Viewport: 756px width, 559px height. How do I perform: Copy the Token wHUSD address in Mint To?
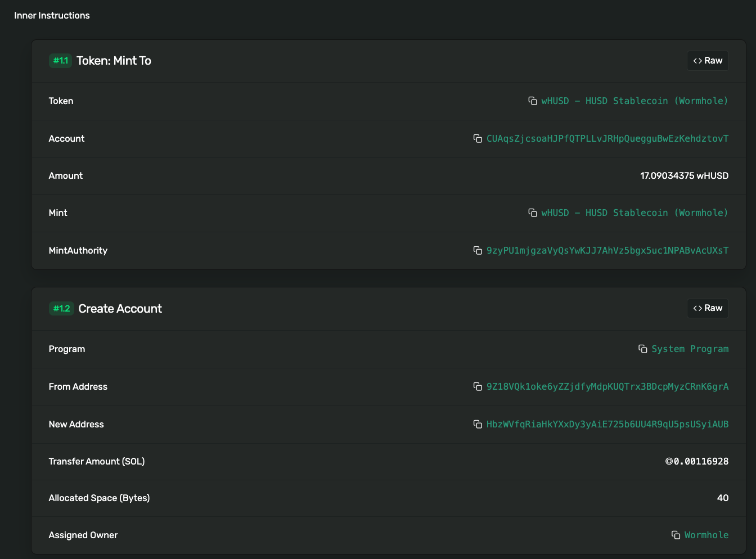pos(533,101)
